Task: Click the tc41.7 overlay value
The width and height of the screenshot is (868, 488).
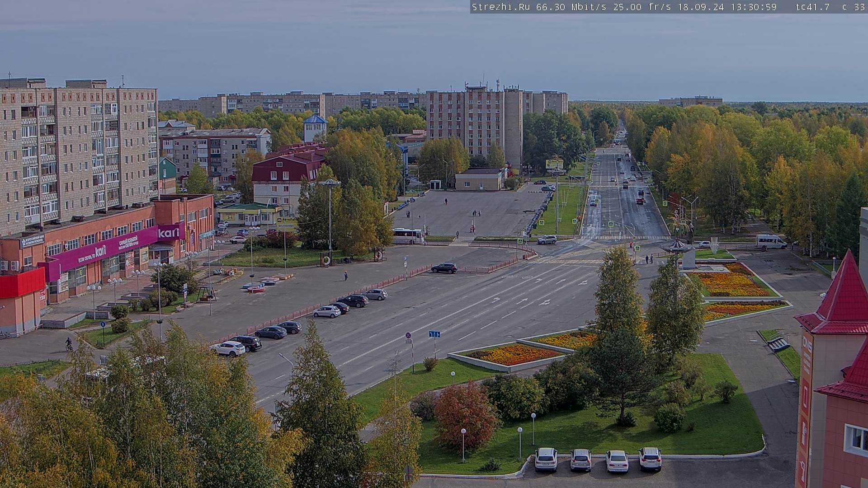Action: pos(812,7)
